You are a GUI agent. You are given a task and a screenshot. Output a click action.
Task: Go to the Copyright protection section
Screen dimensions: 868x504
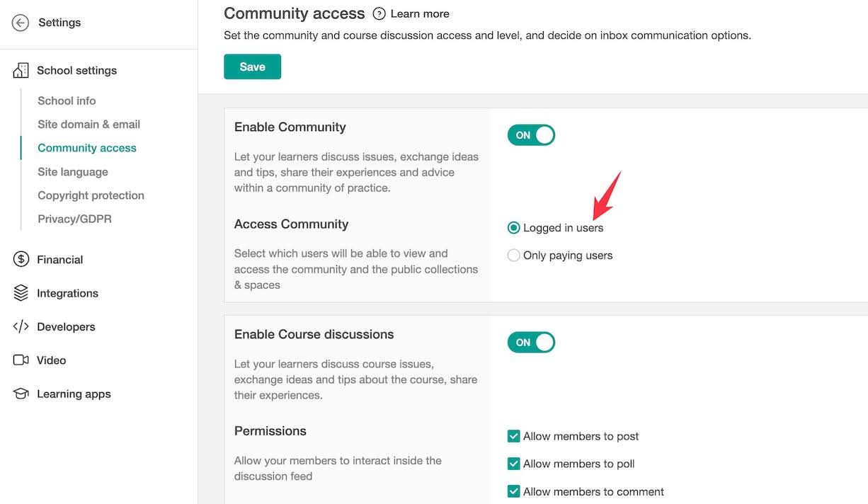(91, 195)
